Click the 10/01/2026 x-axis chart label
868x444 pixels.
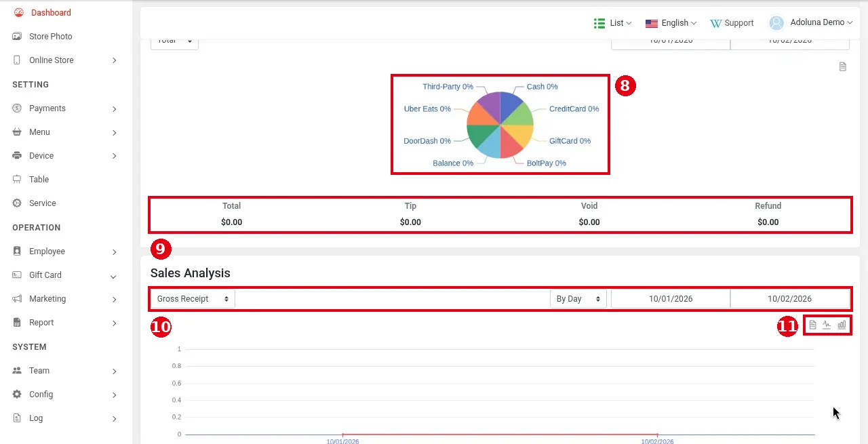coord(342,441)
